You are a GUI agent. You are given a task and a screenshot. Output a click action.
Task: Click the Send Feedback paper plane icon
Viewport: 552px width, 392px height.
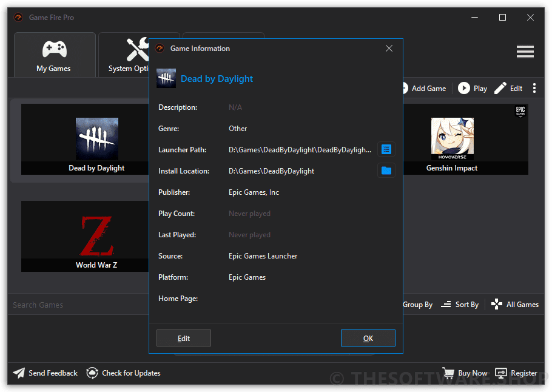19,373
